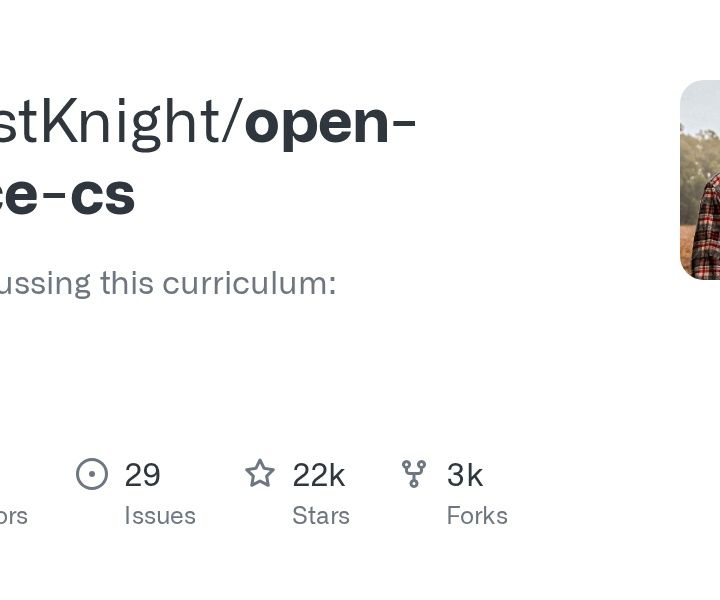
Task: Select the 3k forks count
Action: [x=465, y=475]
